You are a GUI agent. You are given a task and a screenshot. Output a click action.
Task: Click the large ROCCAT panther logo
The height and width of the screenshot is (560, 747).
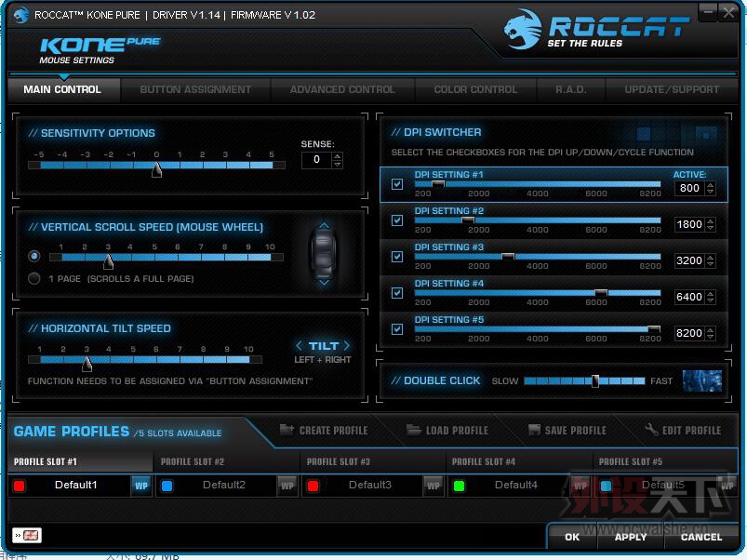point(523,30)
